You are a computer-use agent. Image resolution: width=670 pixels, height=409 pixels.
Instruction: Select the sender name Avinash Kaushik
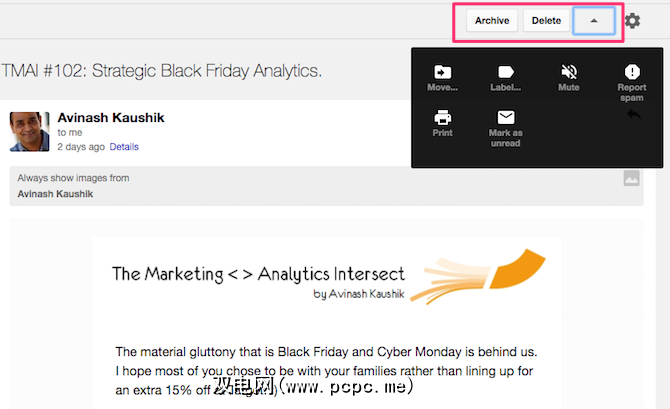[x=111, y=118]
